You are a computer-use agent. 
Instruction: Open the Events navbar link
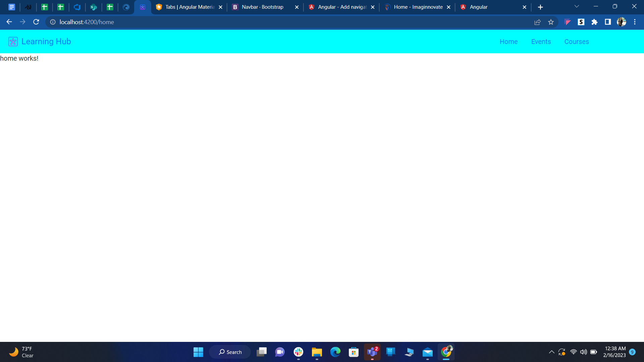pos(541,42)
